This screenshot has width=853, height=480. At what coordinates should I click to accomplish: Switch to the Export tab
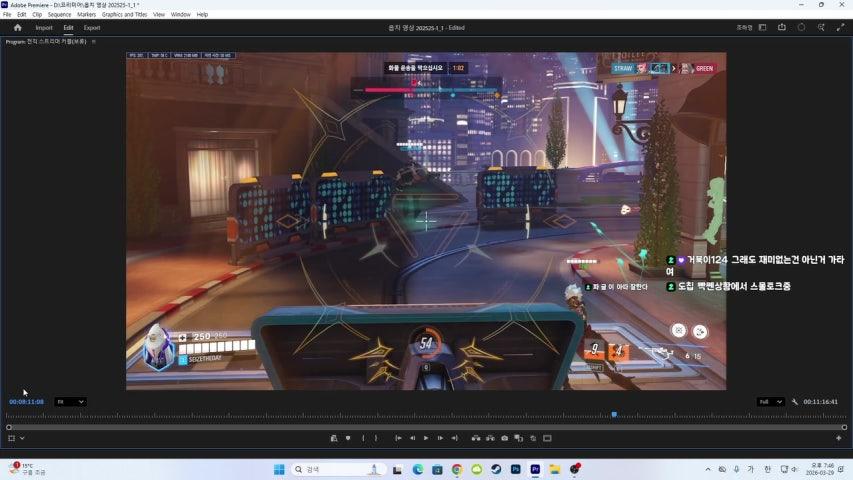[x=92, y=28]
